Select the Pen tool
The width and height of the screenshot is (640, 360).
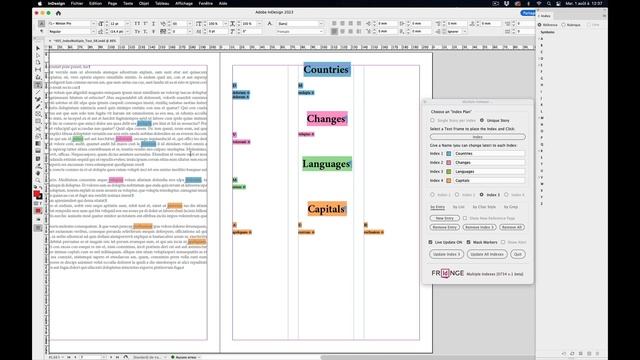click(38, 99)
